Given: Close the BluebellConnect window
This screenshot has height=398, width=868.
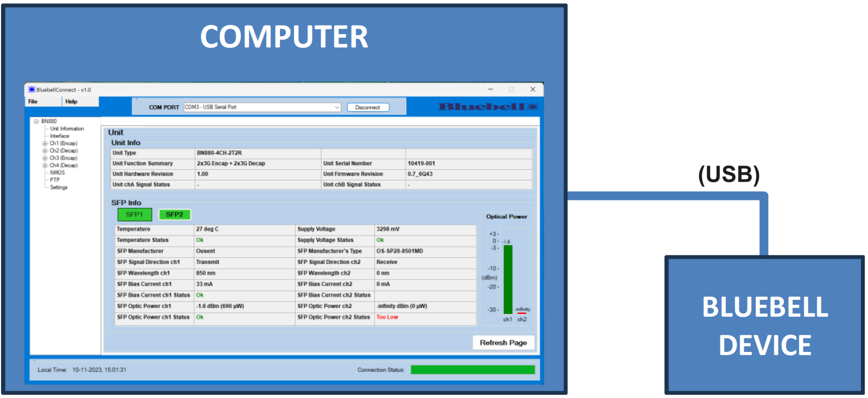Looking at the screenshot, I should (533, 89).
